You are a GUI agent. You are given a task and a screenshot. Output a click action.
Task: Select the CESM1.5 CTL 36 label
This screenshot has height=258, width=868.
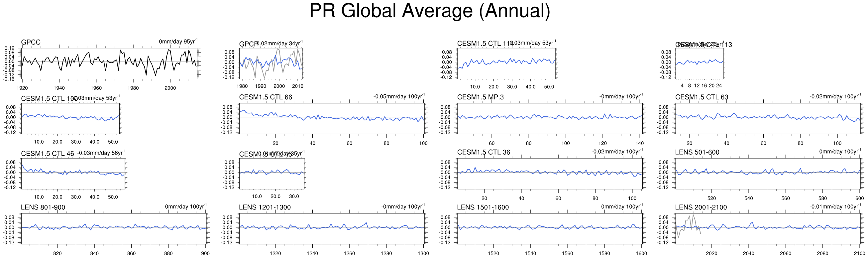click(x=484, y=152)
